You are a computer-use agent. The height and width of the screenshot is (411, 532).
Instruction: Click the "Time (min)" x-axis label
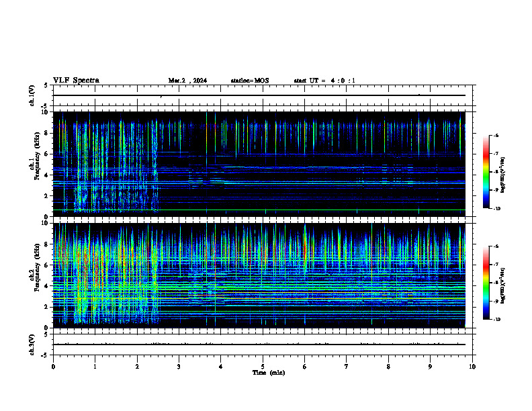tap(269, 373)
